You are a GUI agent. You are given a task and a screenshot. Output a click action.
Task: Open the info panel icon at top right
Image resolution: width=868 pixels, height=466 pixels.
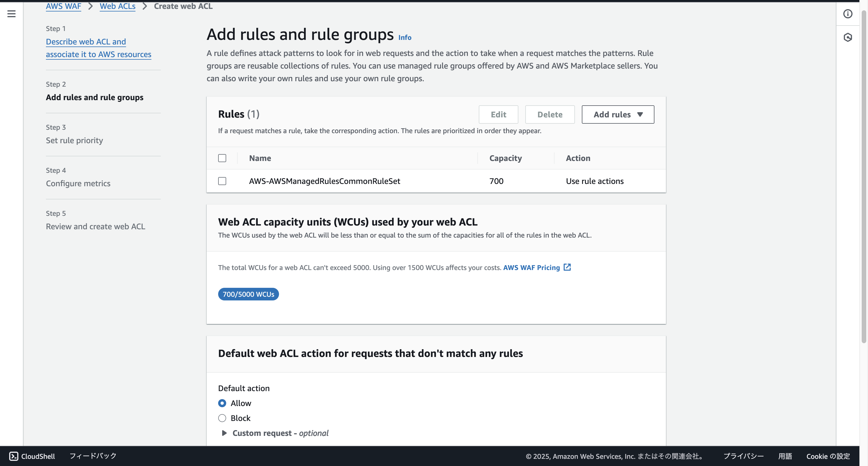(848, 14)
